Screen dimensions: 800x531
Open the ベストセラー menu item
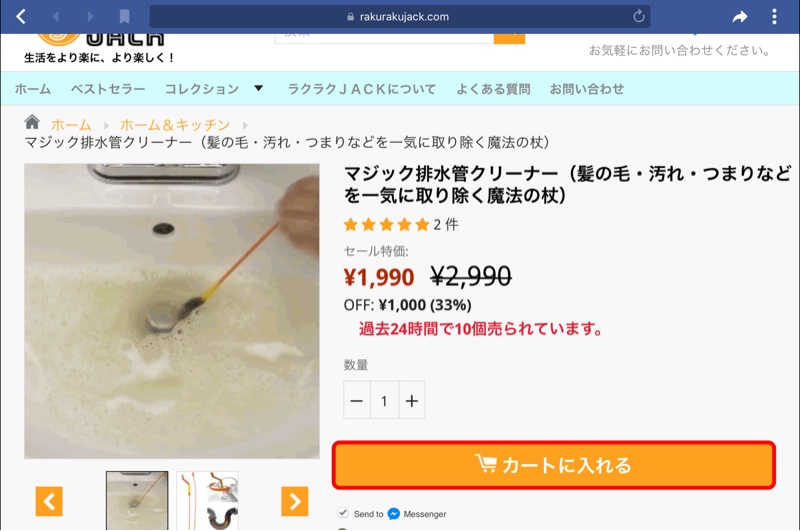point(108,89)
